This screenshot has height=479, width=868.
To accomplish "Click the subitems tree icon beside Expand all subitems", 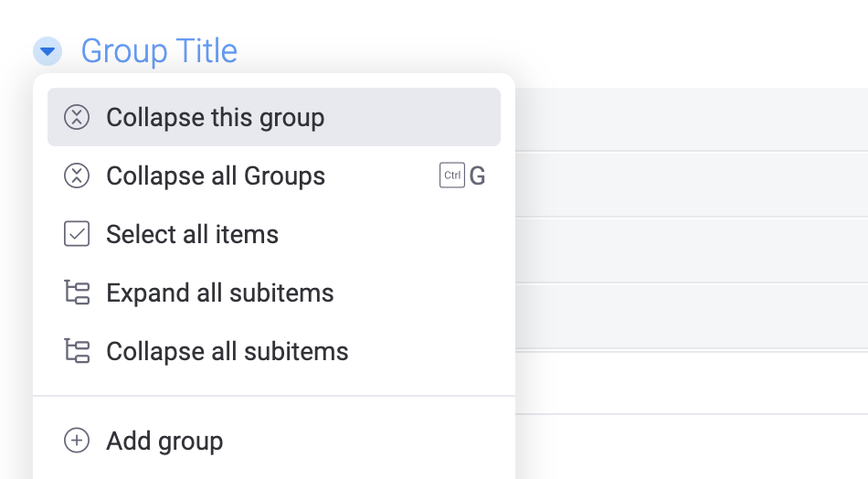I will 77,293.
